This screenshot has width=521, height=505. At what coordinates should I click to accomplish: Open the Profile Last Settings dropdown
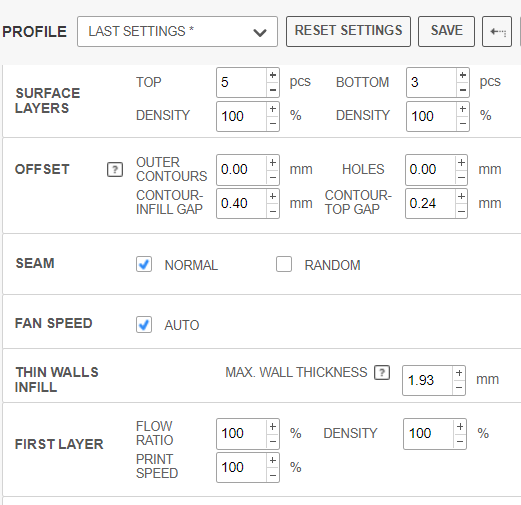coord(177,32)
